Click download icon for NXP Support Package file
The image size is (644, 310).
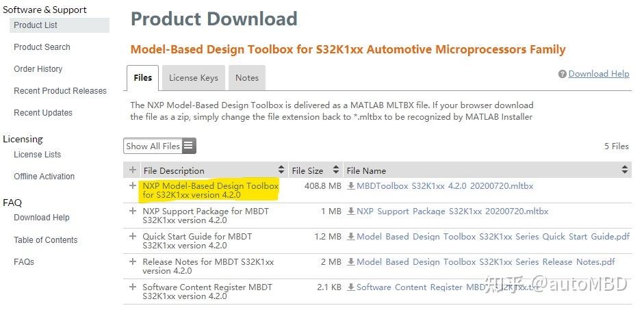[351, 211]
